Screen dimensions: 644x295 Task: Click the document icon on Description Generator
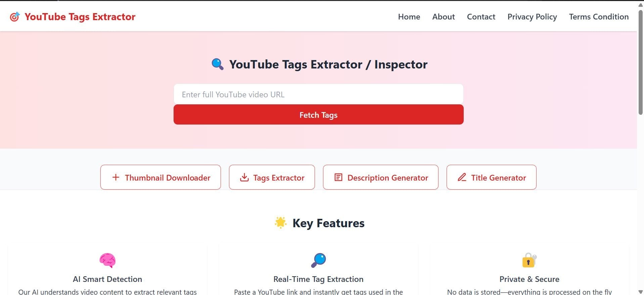click(x=338, y=177)
